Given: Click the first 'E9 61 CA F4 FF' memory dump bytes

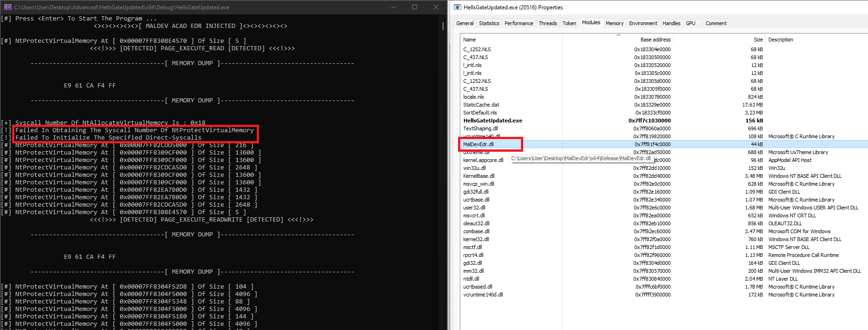Looking at the screenshot, I should click(x=89, y=86).
